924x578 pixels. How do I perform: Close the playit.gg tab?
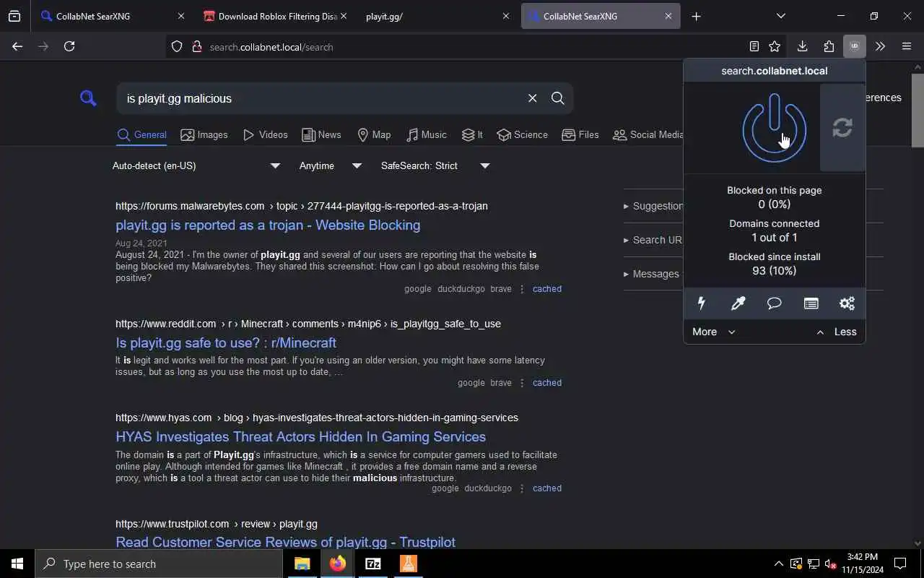[505, 16]
